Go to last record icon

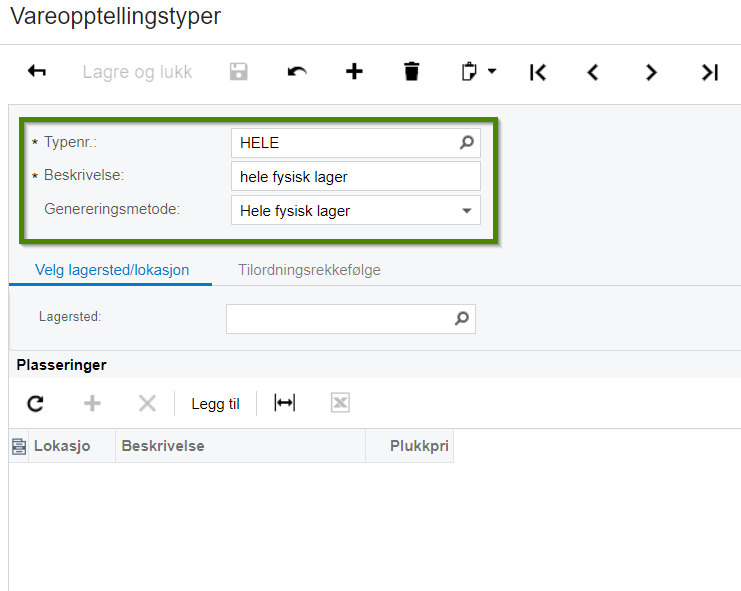click(x=710, y=72)
